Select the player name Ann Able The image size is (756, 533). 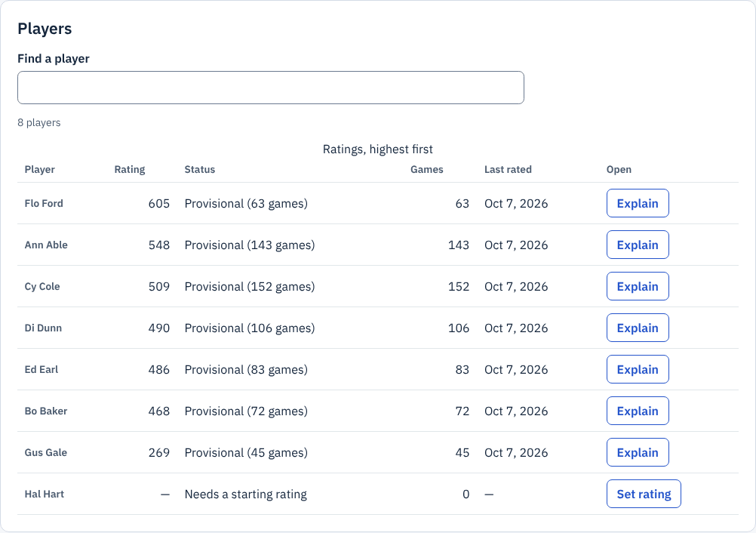(46, 245)
